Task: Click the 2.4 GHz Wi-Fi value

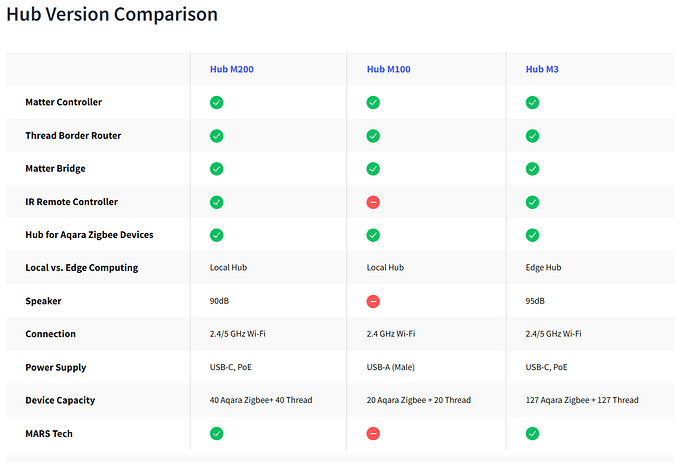Action: (391, 334)
